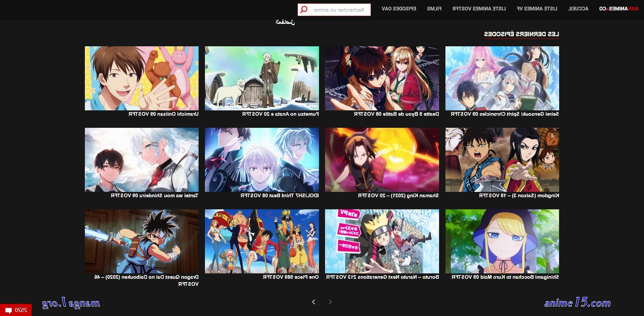Click Shaman King (2021) – 20 title
The image size is (644, 316).
(x=398, y=196)
